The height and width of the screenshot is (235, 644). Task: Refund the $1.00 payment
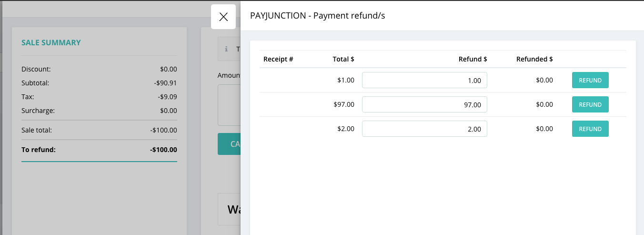click(590, 80)
